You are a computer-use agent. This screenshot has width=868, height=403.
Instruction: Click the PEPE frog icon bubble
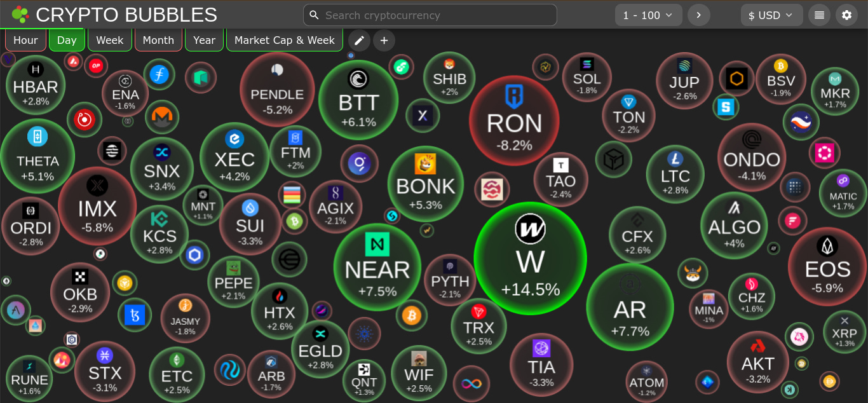[x=234, y=268]
